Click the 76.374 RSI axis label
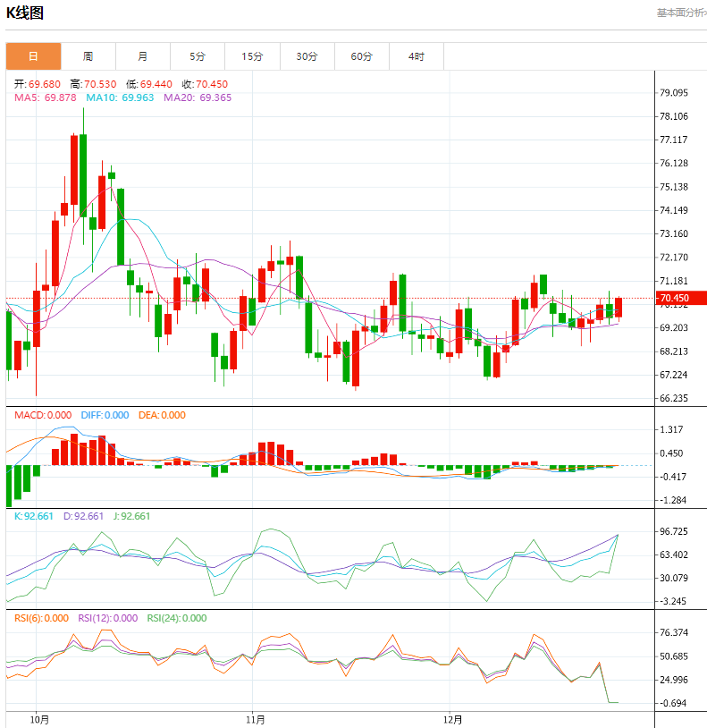This screenshot has width=707, height=728. point(674,632)
